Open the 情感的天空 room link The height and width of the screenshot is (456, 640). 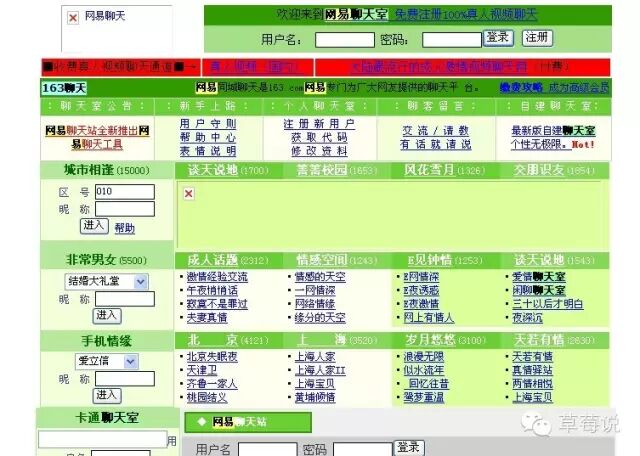click(320, 277)
